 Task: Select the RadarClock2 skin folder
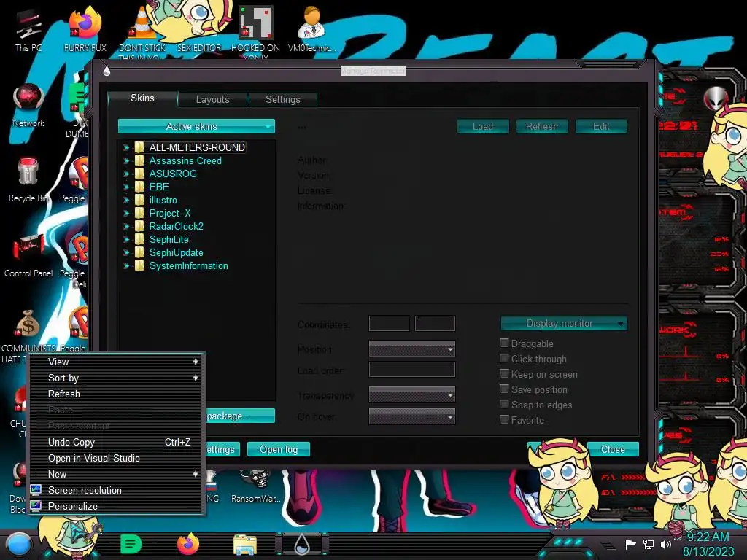[x=177, y=227]
